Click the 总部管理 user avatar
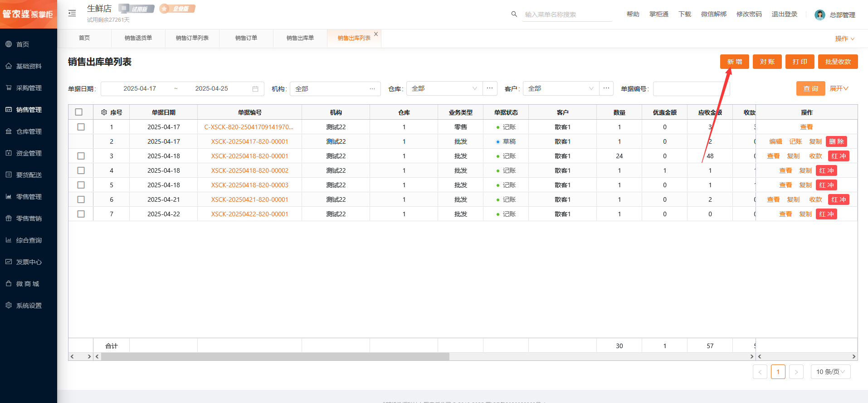The height and width of the screenshot is (403, 868). pyautogui.click(x=819, y=15)
